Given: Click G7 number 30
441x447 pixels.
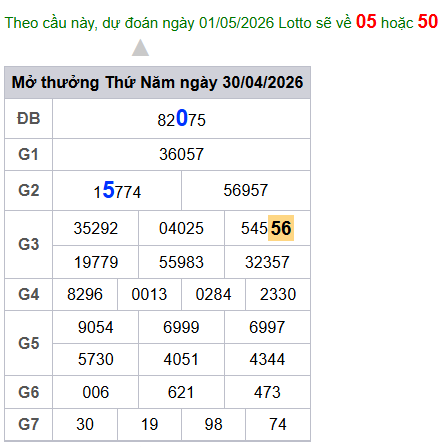Looking at the screenshot, I should (85, 424).
